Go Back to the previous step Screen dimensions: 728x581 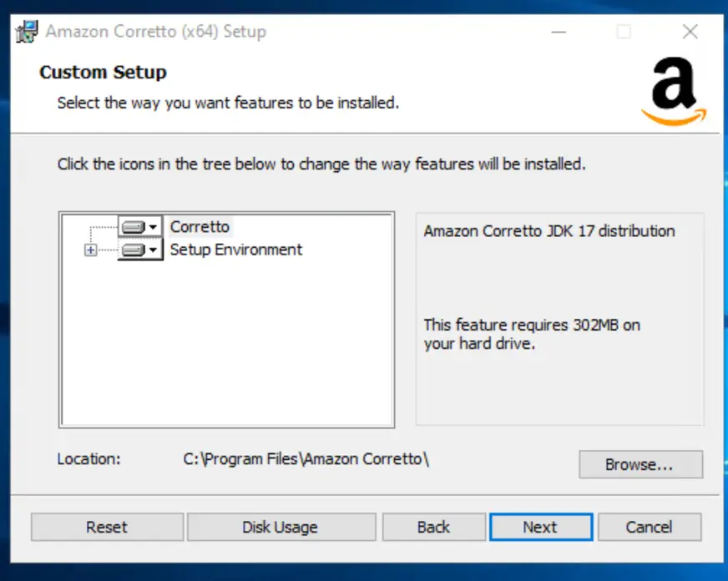point(433,527)
